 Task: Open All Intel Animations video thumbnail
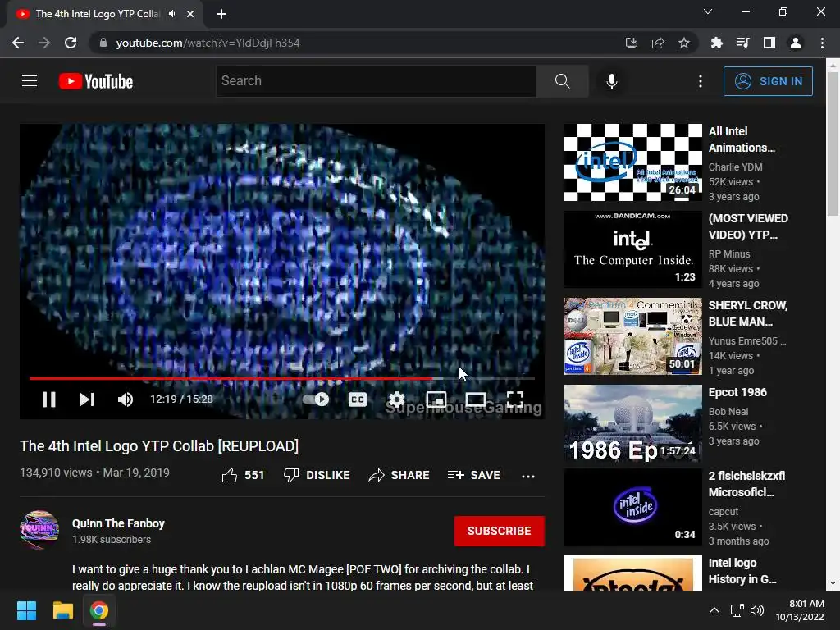[633, 162]
